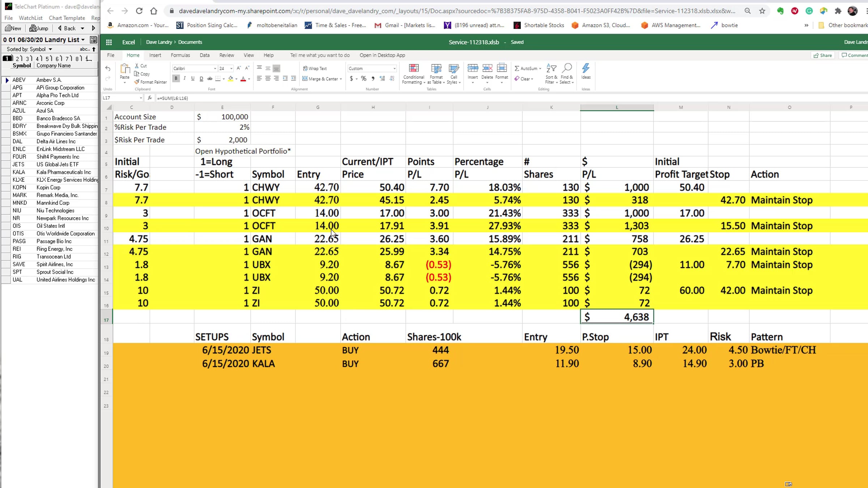The width and height of the screenshot is (868, 488).
Task: Reload the page in Chrome
Action: pyautogui.click(x=139, y=11)
